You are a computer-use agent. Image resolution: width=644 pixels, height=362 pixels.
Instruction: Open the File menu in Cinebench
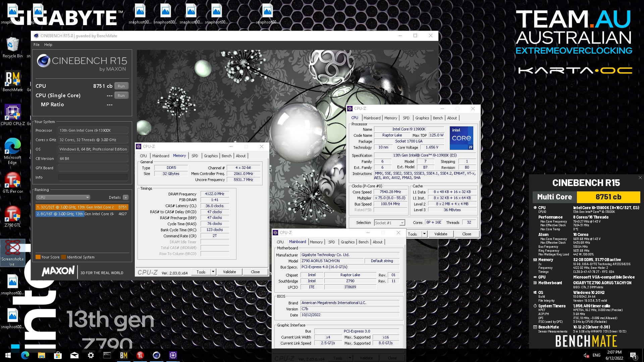tap(37, 45)
